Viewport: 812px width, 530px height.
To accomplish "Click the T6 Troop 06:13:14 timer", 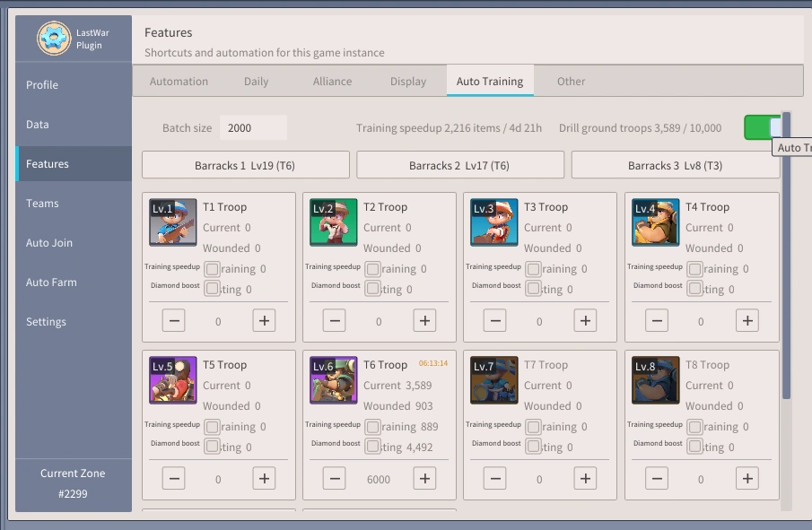I will pos(433,363).
